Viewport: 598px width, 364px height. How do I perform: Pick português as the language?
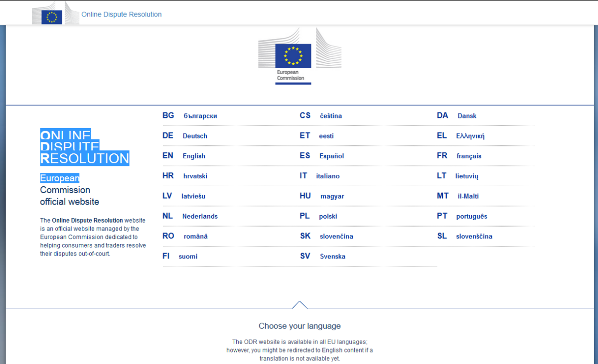[x=471, y=216]
